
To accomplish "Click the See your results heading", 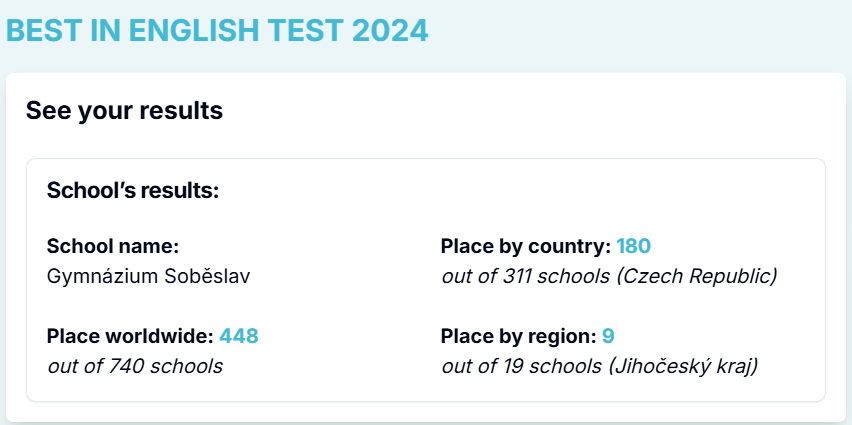I will click(124, 110).
